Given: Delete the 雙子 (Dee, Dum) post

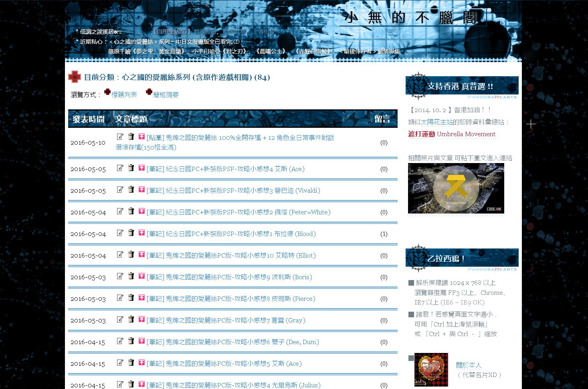Looking at the screenshot, I should click(131, 341).
